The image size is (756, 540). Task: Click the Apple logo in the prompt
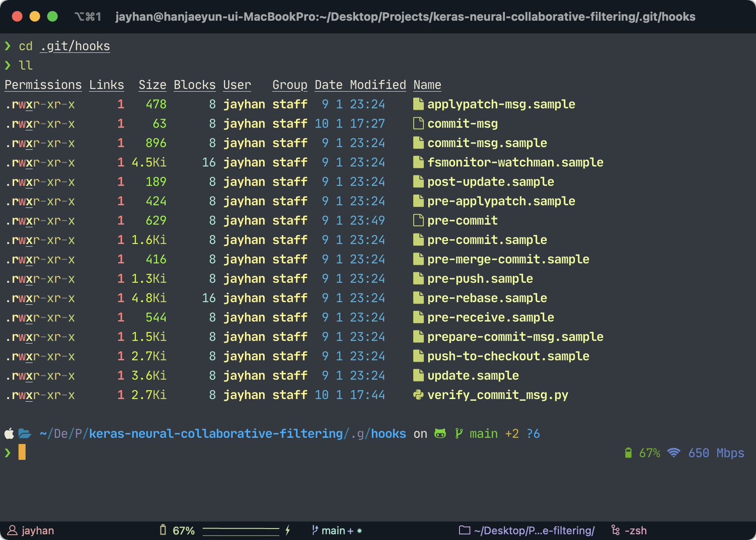click(9, 434)
